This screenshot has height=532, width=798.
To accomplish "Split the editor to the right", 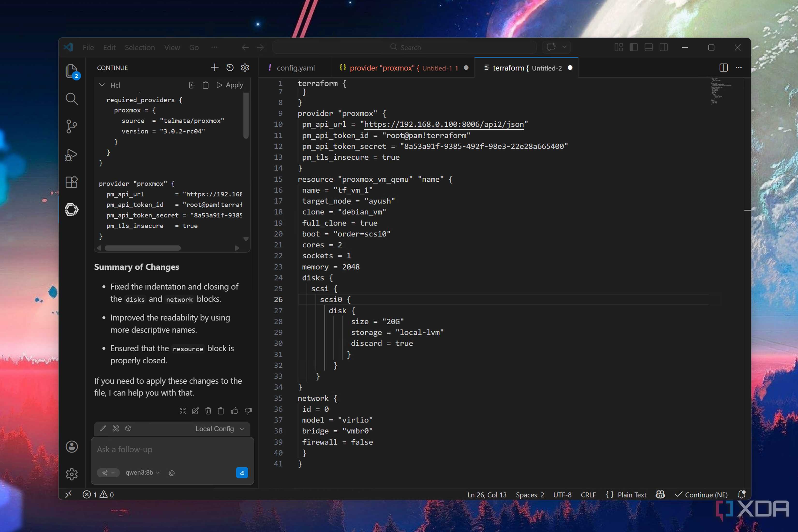I will click(723, 67).
